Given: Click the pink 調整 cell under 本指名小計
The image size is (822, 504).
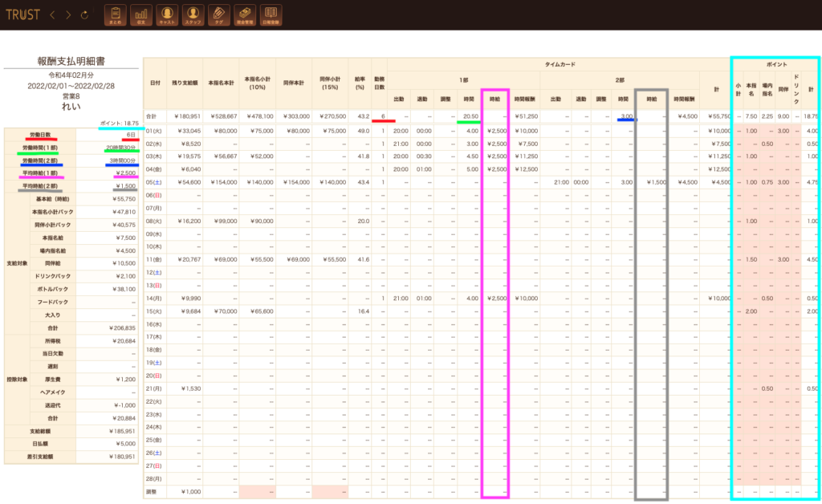Looking at the screenshot, I should tap(258, 492).
